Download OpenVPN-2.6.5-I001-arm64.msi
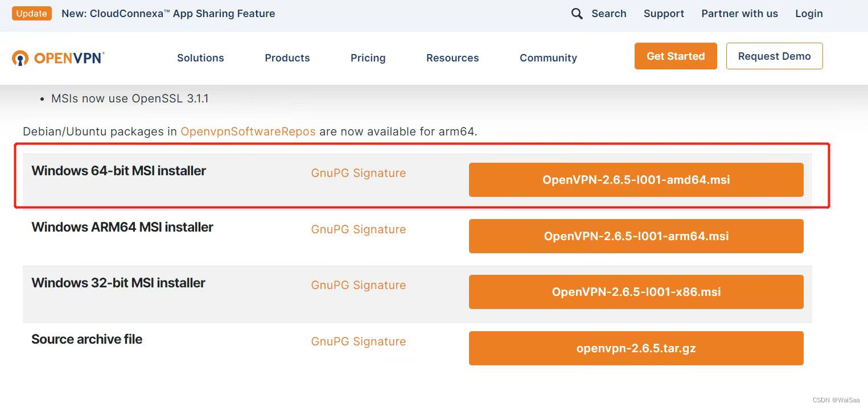The height and width of the screenshot is (408, 868). 636,236
